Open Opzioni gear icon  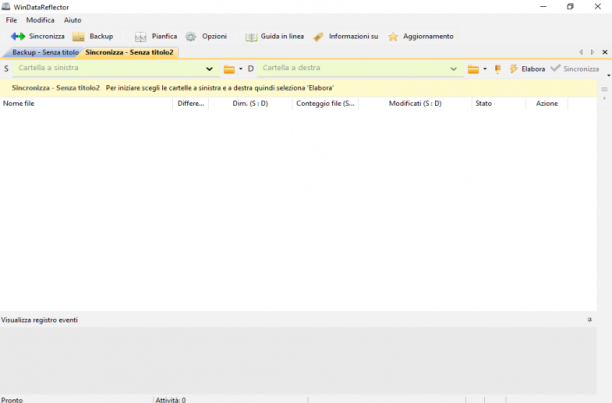tap(190, 37)
